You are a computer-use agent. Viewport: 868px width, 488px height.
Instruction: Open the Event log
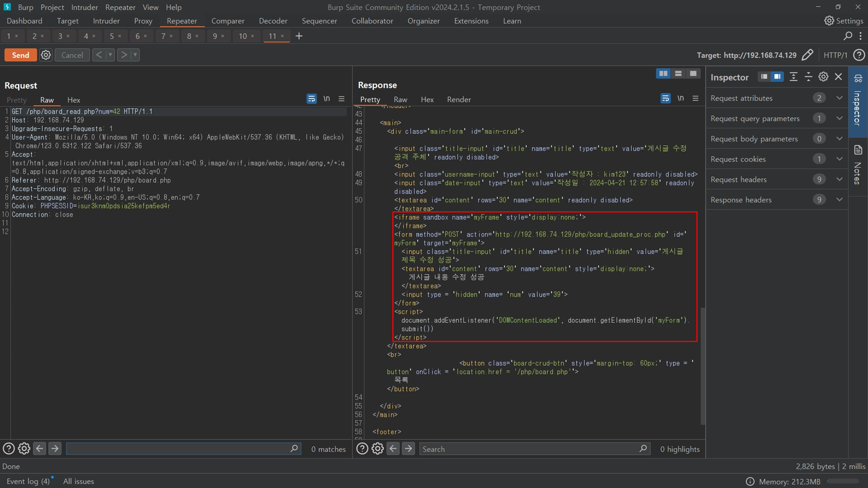pos(28,481)
